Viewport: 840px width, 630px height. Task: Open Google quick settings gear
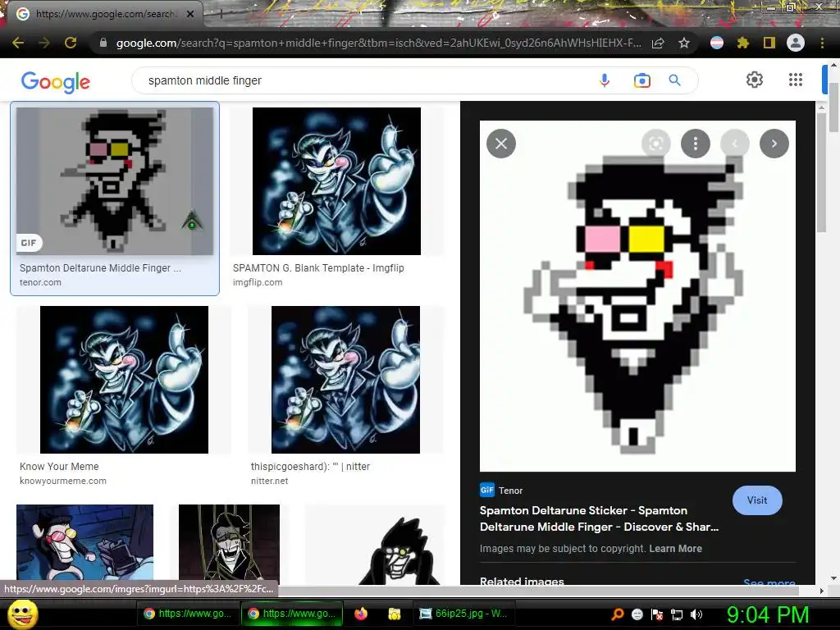[755, 80]
